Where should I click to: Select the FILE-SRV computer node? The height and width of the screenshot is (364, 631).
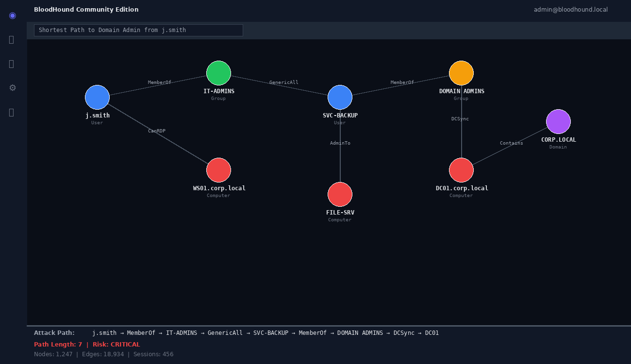coord(340,194)
